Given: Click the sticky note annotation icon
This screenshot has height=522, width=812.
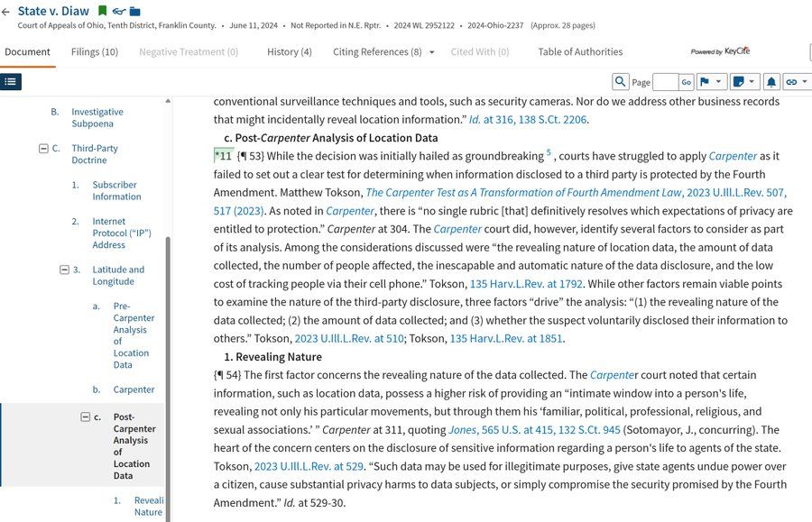Looking at the screenshot, I should [738, 82].
